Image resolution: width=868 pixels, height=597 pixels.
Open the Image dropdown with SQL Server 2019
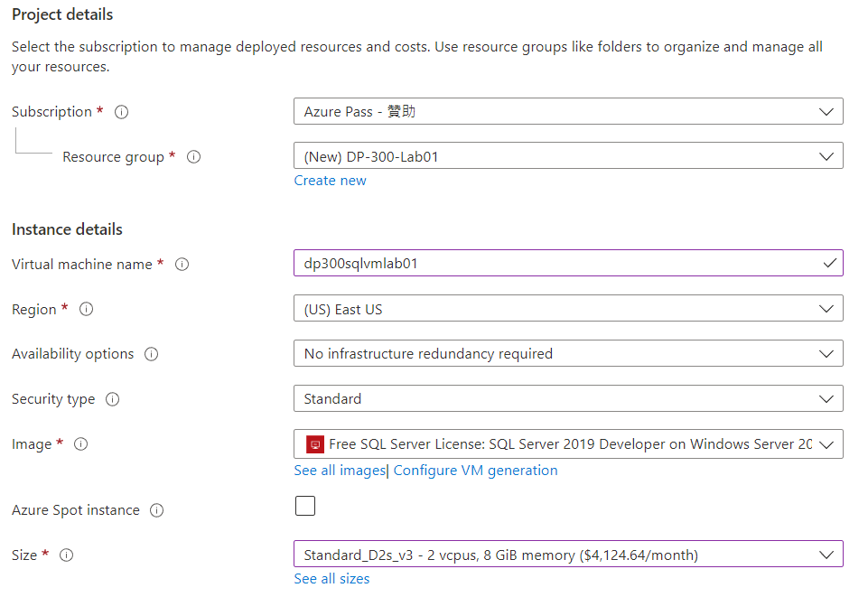[x=567, y=443]
